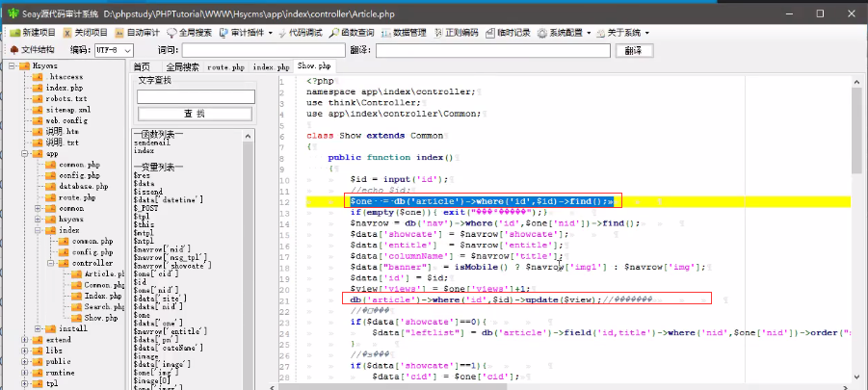Click the 文字查找 text search input field
The image size is (868, 390).
pos(194,95)
